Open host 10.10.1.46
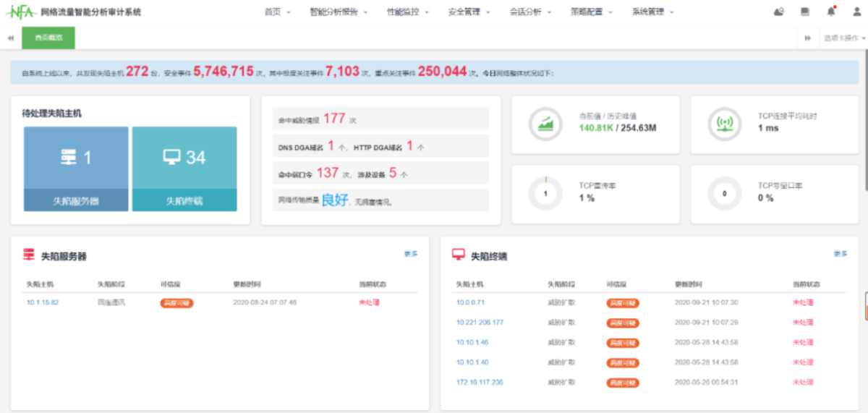The width and height of the screenshot is (868, 413). coord(472,342)
